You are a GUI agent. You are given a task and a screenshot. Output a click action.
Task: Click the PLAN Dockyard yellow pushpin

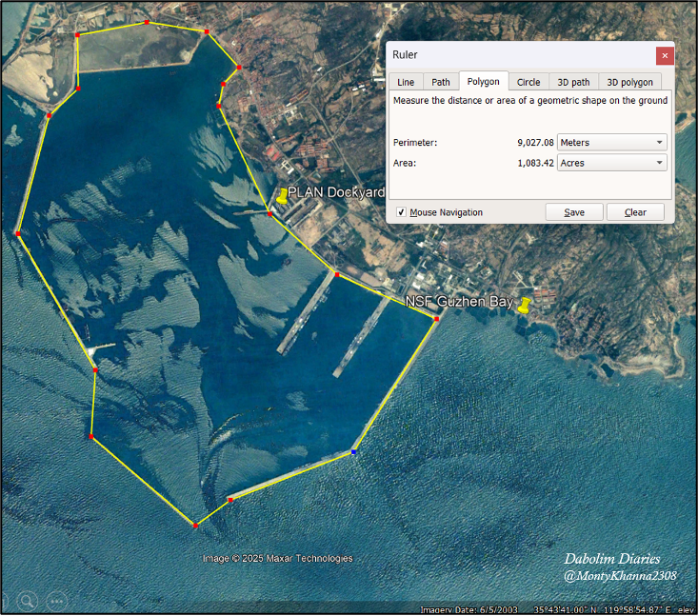click(282, 195)
